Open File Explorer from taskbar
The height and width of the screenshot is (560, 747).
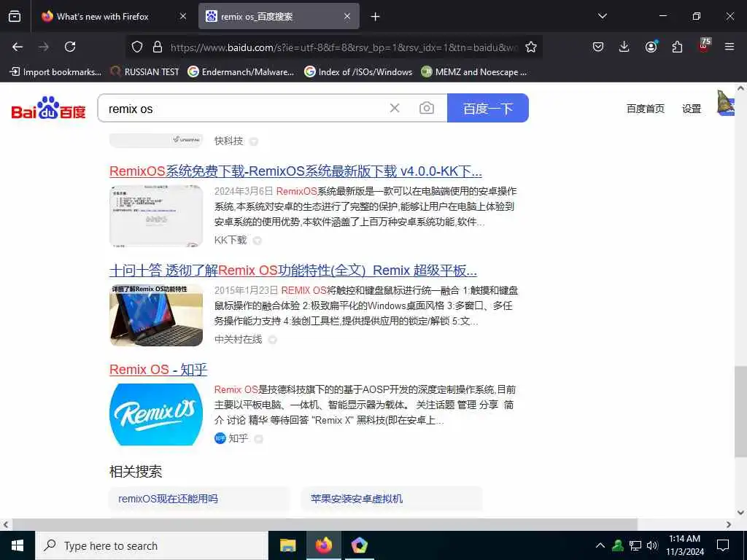point(287,545)
